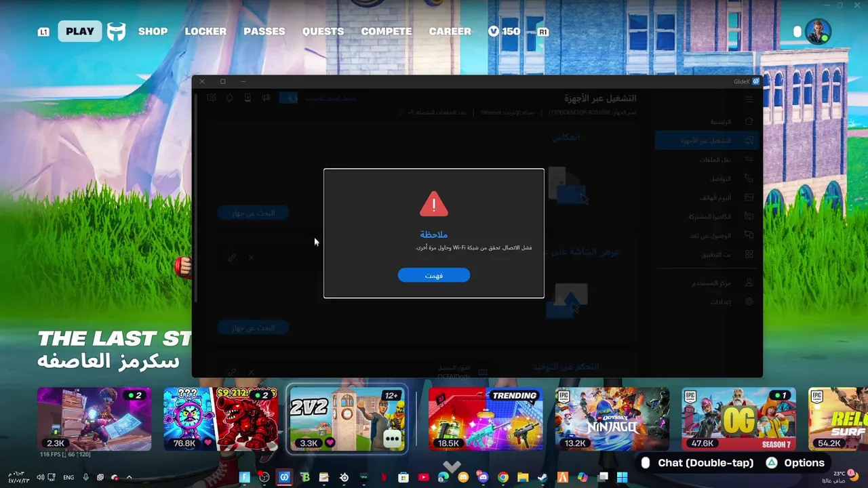Click the GlideX phone device icon in header
This screenshot has height=488, width=868.
coord(248,98)
